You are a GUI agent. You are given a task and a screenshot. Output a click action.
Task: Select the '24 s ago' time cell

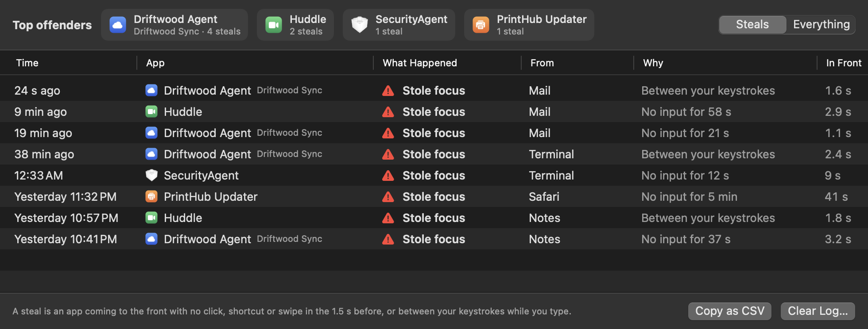37,91
